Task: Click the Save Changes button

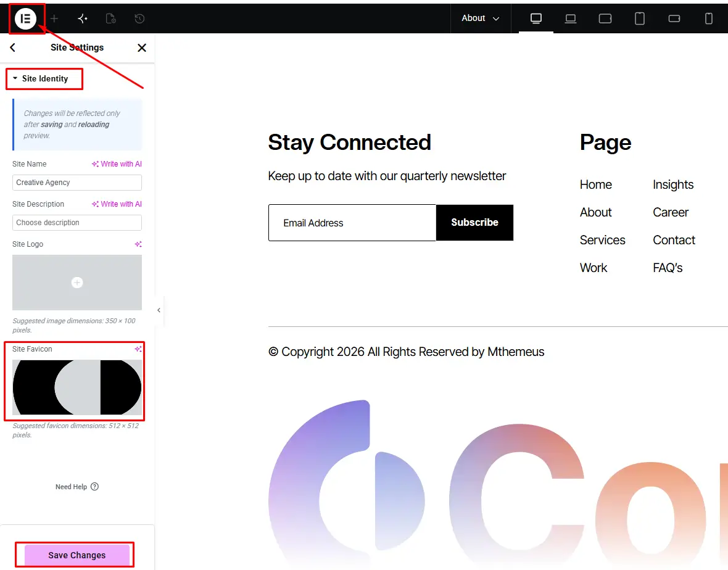Action: point(77,555)
